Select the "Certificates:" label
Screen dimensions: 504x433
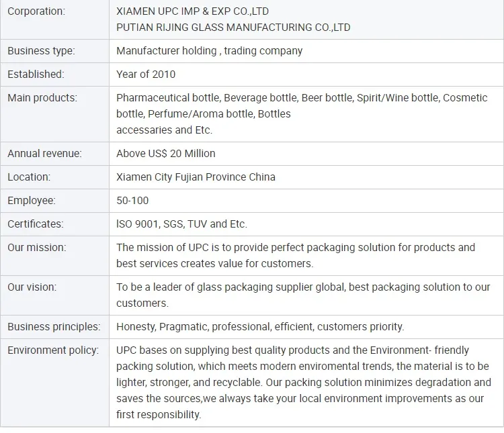pyautogui.click(x=36, y=224)
